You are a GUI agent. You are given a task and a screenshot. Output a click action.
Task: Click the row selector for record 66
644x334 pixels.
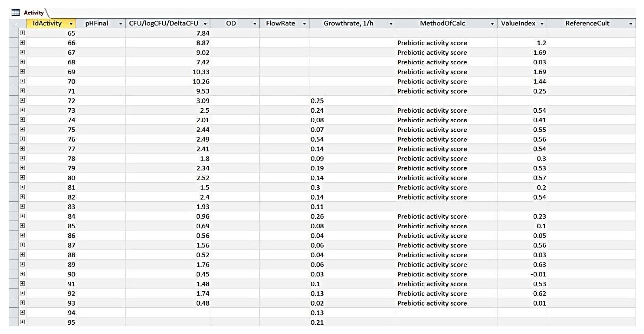(13, 43)
